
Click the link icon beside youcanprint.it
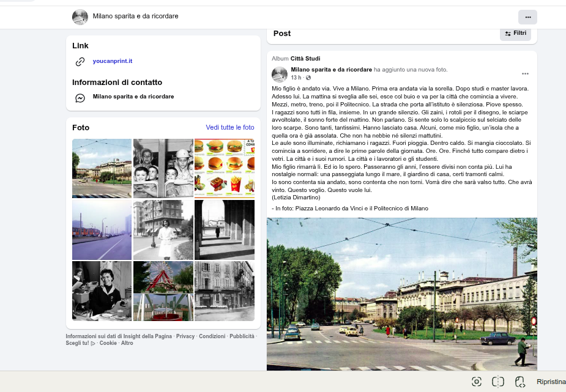pyautogui.click(x=80, y=62)
